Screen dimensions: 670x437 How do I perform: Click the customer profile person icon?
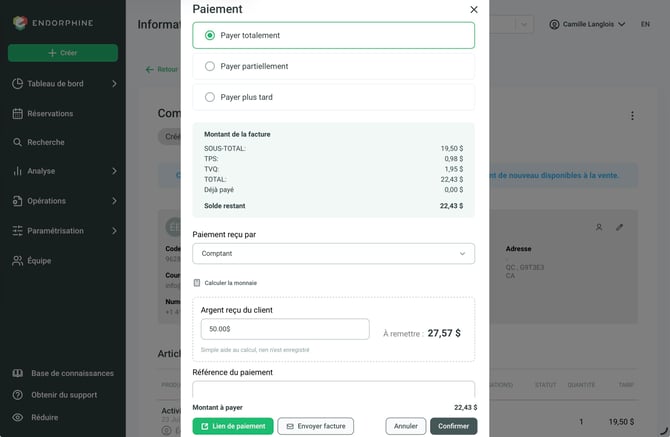(599, 227)
